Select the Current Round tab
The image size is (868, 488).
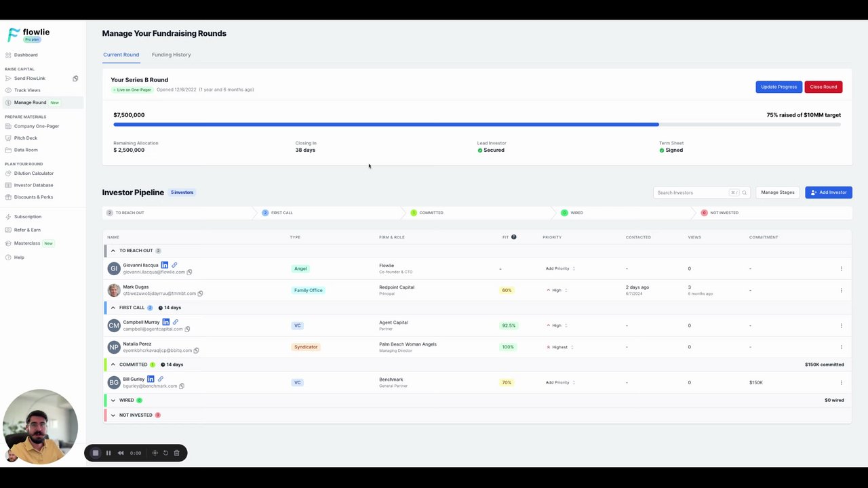(121, 55)
